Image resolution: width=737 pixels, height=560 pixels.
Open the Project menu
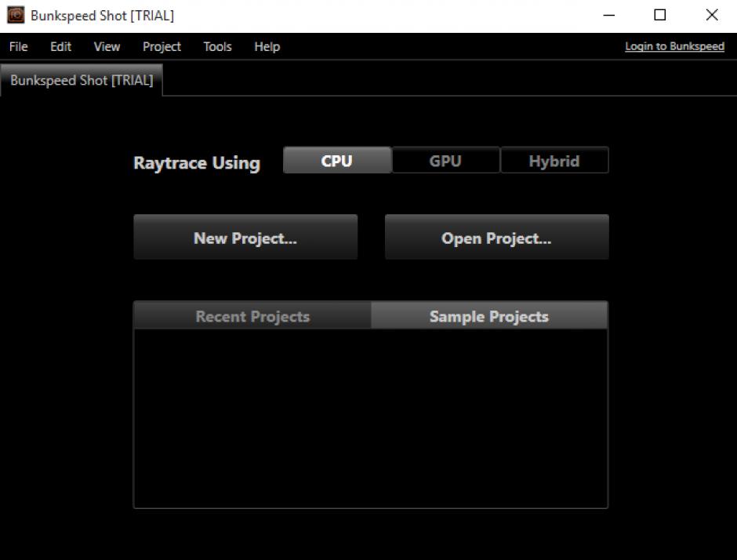(162, 46)
